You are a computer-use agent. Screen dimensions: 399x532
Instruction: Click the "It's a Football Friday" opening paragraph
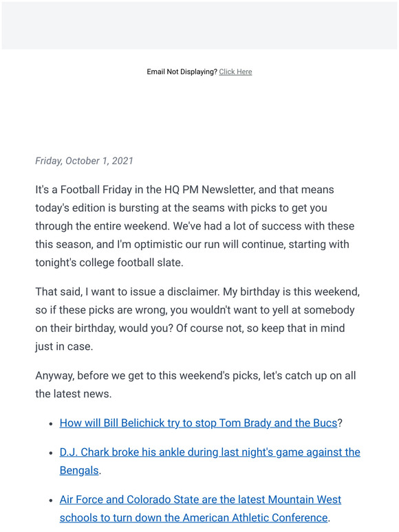point(195,226)
